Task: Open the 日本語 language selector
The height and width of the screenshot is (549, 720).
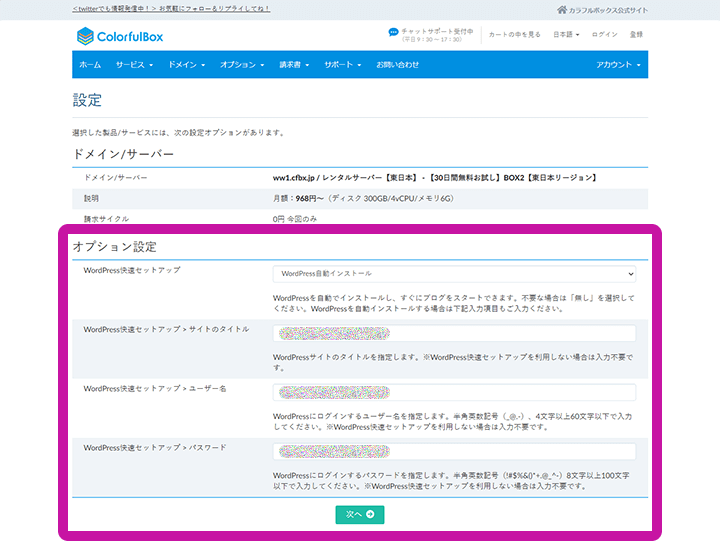Action: 567,34
